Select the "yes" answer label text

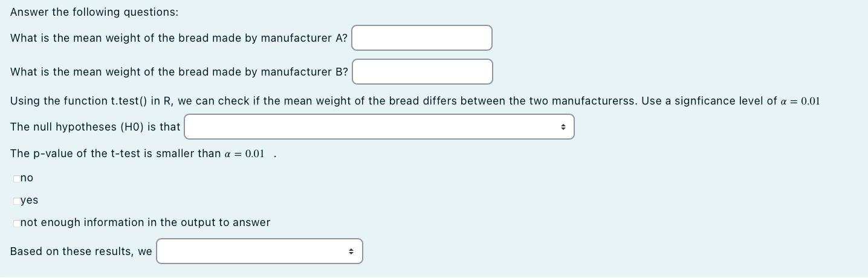point(29,200)
